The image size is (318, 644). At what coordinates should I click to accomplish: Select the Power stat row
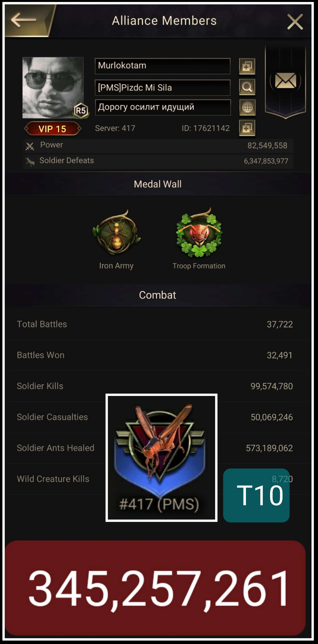158,145
